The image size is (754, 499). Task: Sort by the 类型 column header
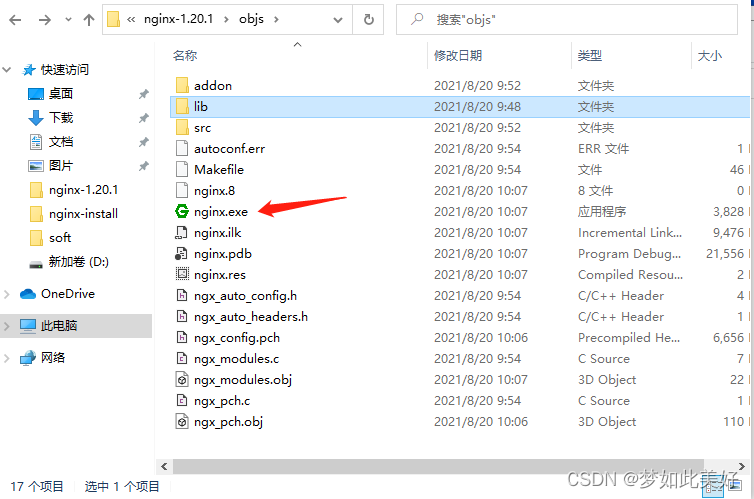tap(590, 56)
